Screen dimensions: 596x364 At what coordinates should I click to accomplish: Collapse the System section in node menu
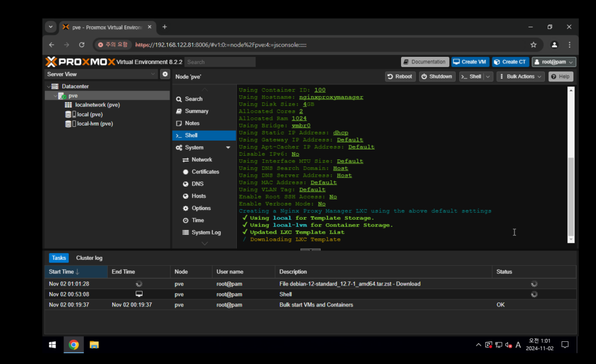228,148
